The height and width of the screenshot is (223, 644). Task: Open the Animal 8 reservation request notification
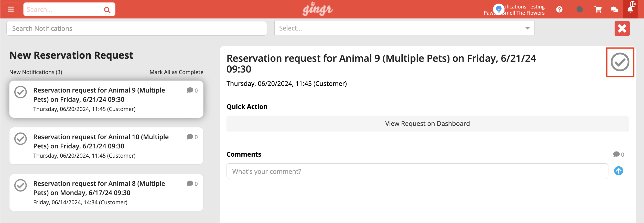pos(106,192)
